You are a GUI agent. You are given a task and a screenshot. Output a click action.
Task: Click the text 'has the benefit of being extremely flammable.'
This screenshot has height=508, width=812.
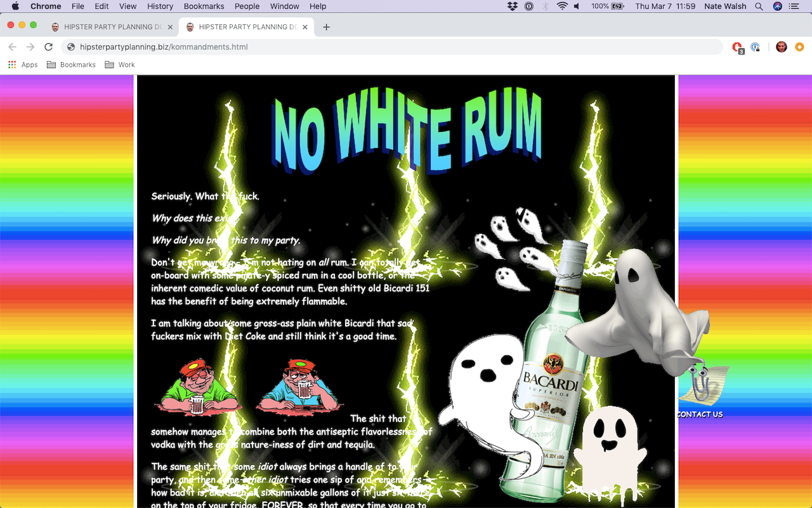pyautogui.click(x=249, y=301)
